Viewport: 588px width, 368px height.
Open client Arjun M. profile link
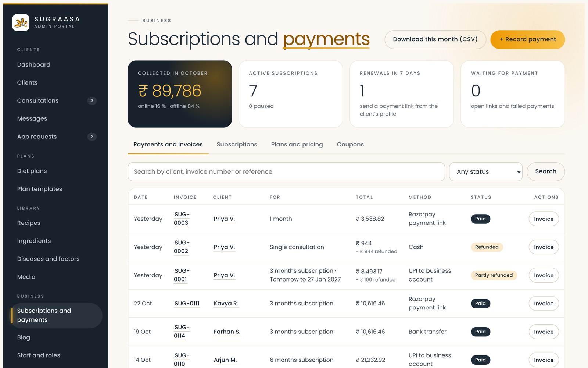pos(225,360)
